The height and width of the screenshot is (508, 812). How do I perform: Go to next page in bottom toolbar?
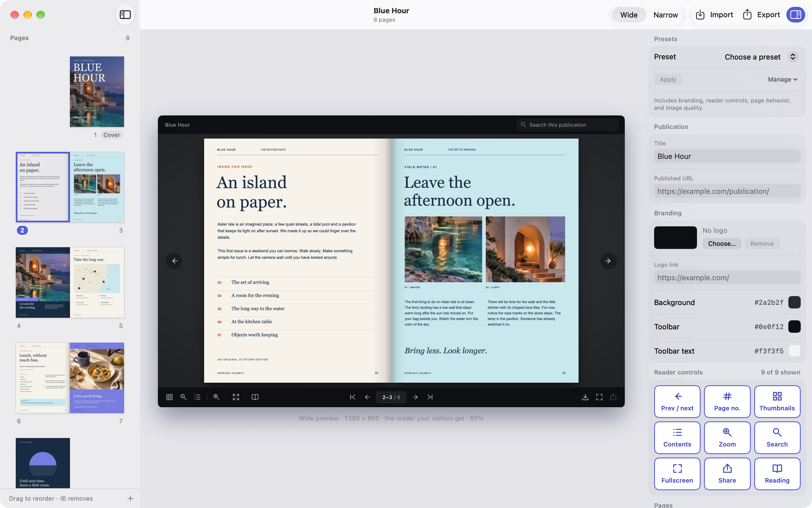[415, 397]
